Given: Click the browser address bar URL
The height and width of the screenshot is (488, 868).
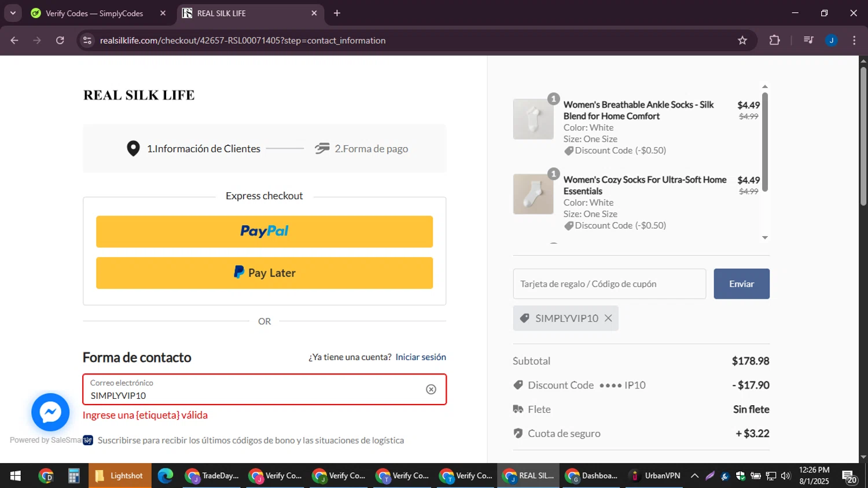Looking at the screenshot, I should coord(242,41).
